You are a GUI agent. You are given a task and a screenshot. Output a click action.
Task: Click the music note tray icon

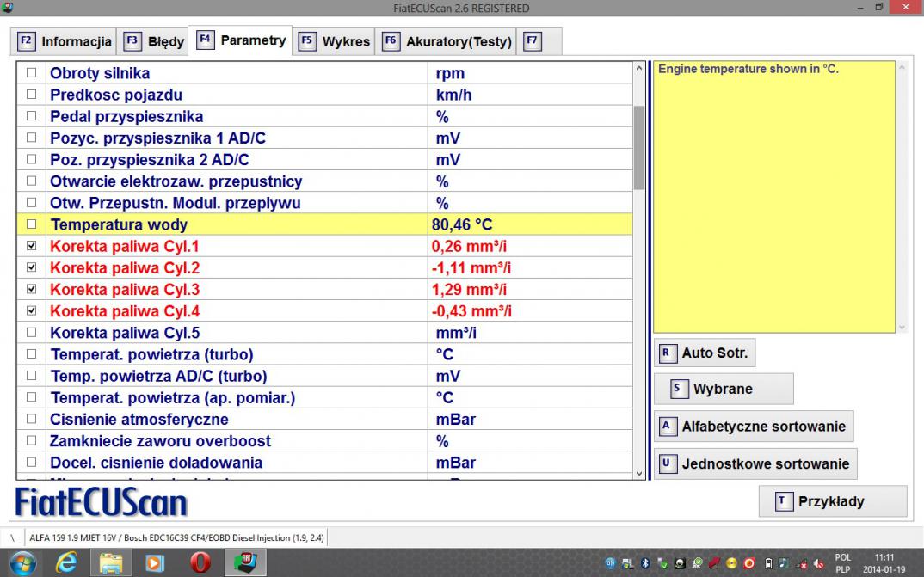784,563
